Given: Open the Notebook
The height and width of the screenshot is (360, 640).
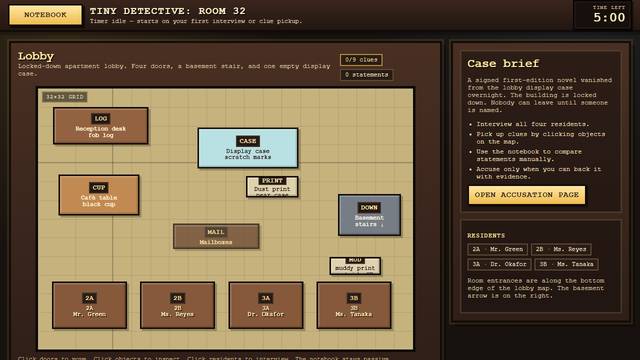Looking at the screenshot, I should coord(45,15).
